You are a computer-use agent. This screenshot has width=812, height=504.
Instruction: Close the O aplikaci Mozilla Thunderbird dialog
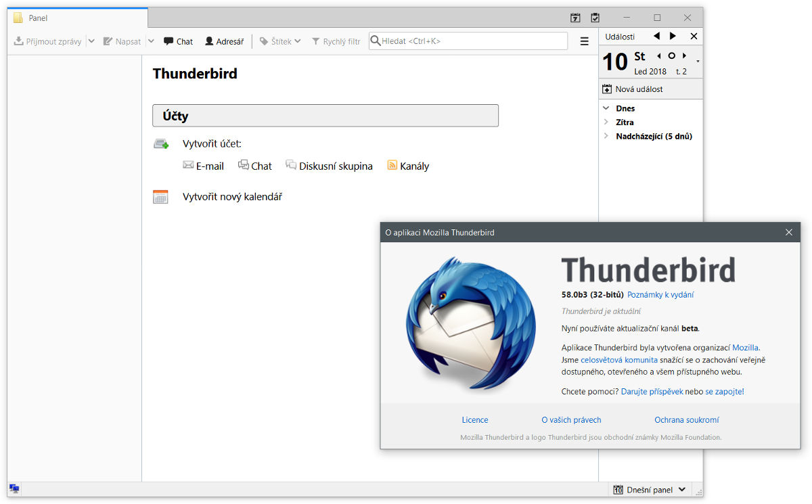(x=789, y=233)
